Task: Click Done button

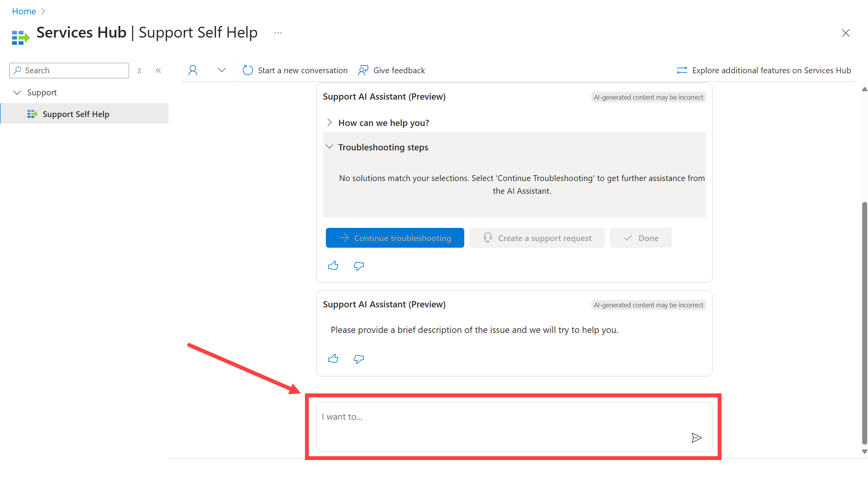Action: 641,238
